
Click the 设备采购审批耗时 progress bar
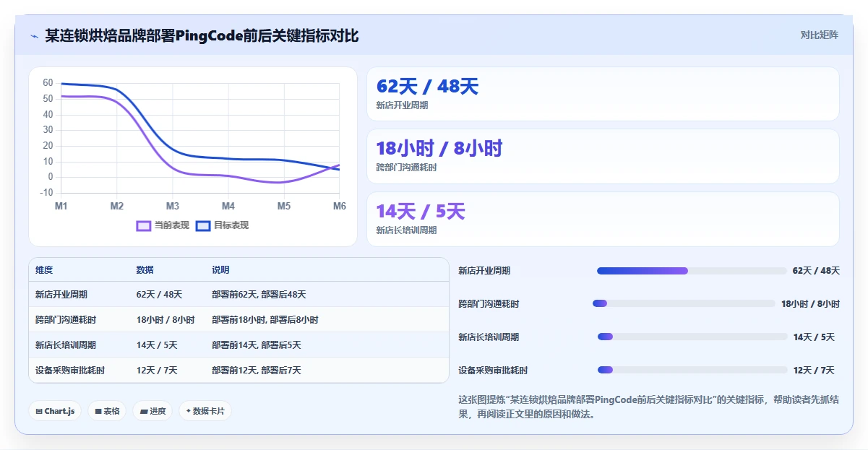(692, 371)
